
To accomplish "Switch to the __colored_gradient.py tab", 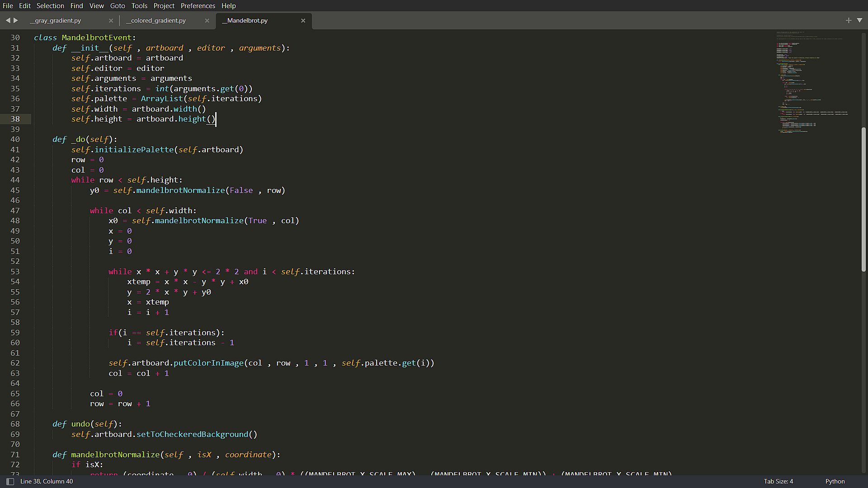I will pyautogui.click(x=156, y=21).
